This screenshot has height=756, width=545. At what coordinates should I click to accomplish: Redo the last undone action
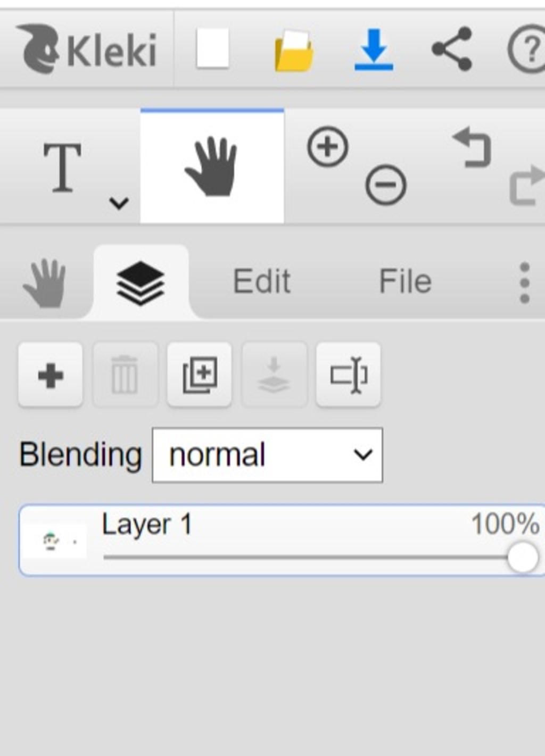[x=527, y=185]
